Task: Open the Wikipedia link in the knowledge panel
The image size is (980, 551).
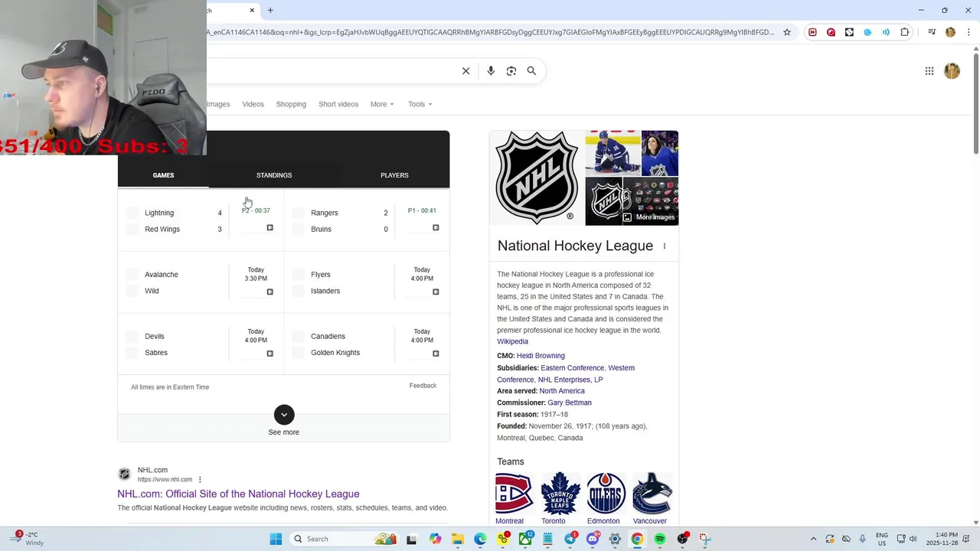Action: (x=512, y=341)
